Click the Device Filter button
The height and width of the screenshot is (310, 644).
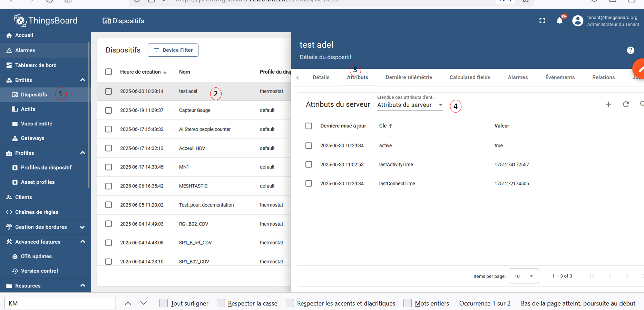tap(173, 50)
